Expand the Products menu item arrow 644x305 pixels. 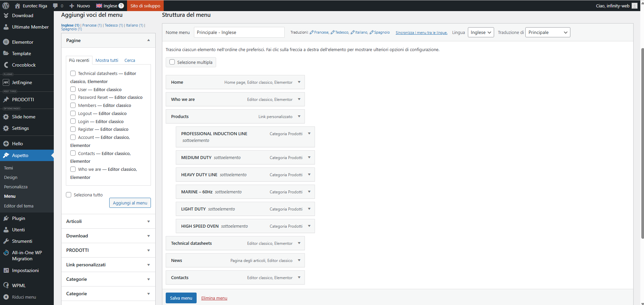click(299, 116)
